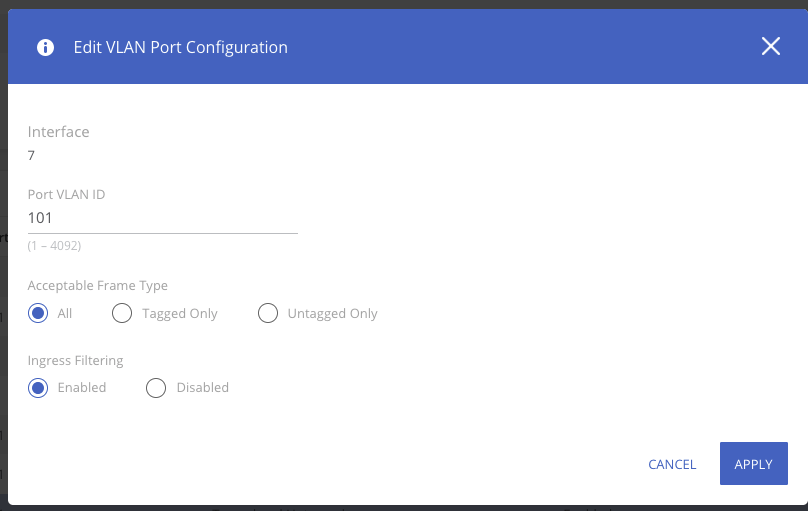Click the Ingress Filtering heading

click(x=75, y=360)
